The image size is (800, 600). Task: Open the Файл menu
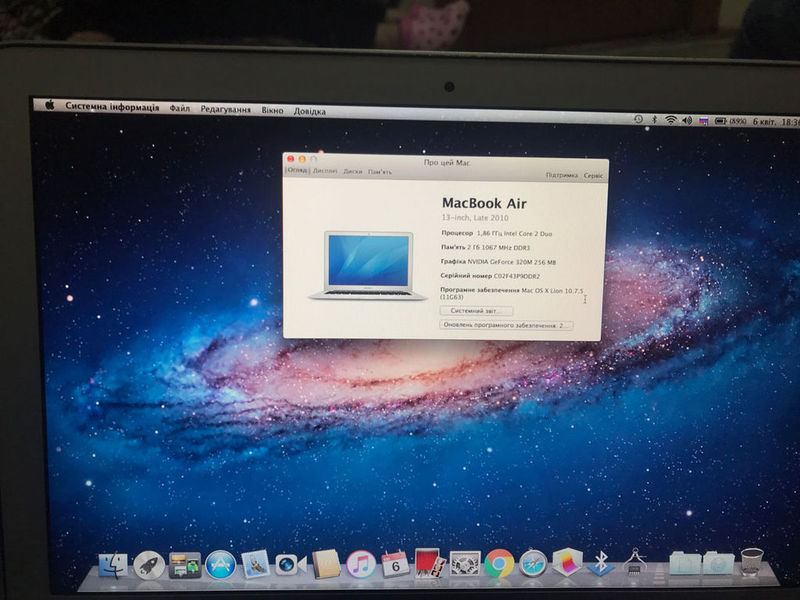point(180,108)
